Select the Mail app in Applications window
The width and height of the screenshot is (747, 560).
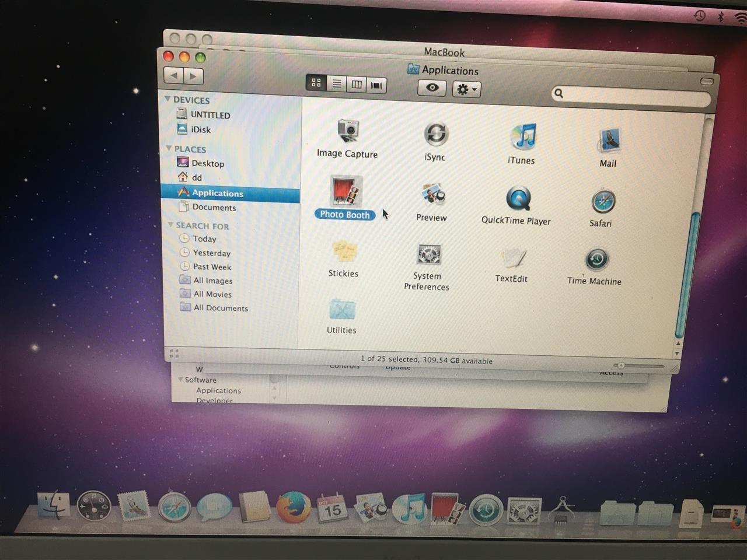pyautogui.click(x=609, y=142)
